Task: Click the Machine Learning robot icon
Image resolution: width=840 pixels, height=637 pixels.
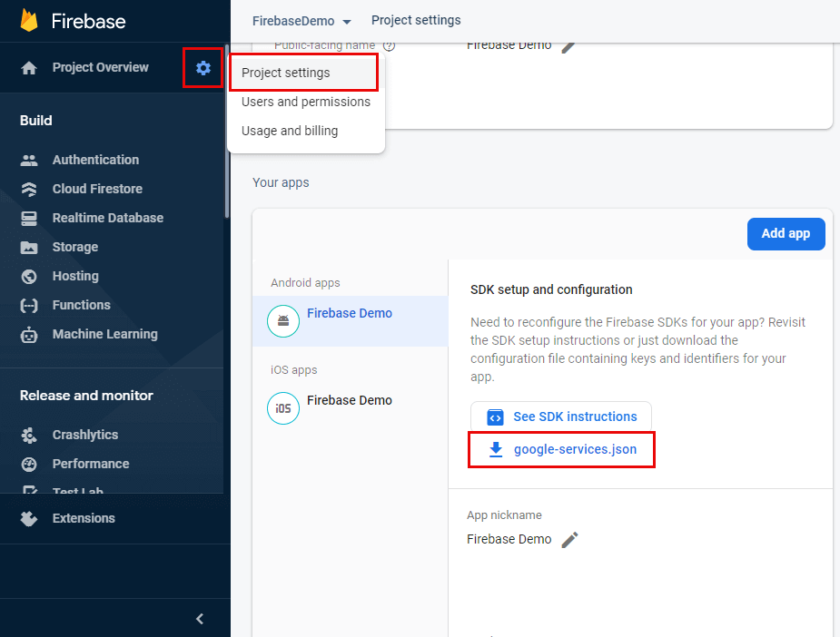Action: 29,335
